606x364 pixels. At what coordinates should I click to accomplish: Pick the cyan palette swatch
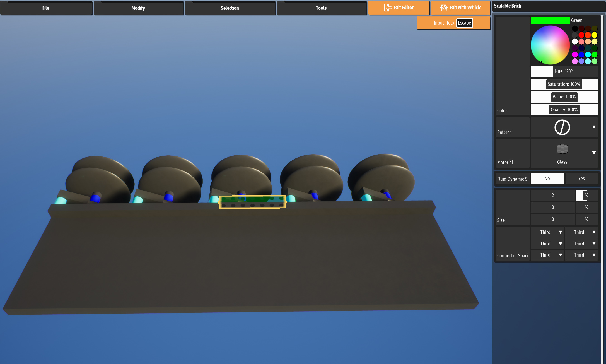point(588,55)
